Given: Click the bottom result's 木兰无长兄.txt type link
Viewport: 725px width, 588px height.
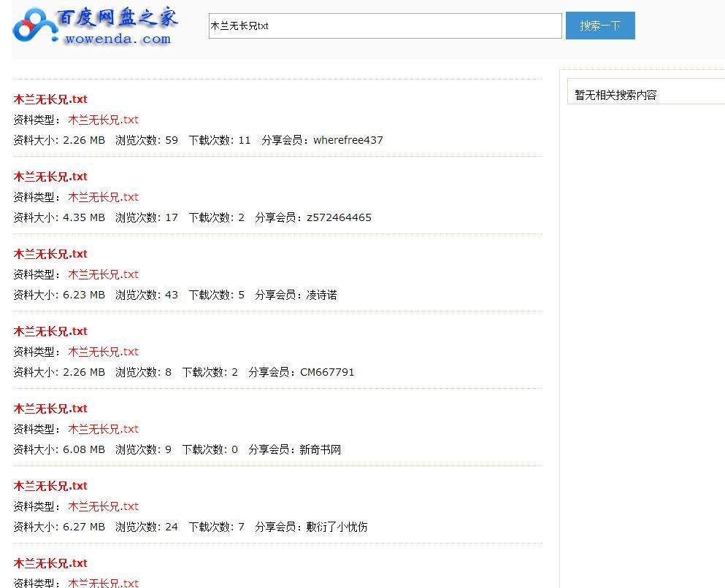Looking at the screenshot, I should point(103,584).
